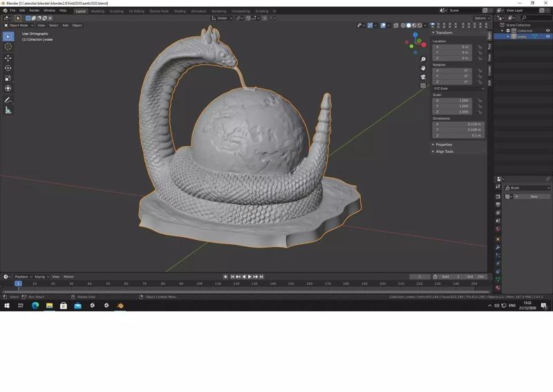Screen dimensions: 553x392
Task: Toggle camera view with the camera icon
Action: tap(423, 77)
